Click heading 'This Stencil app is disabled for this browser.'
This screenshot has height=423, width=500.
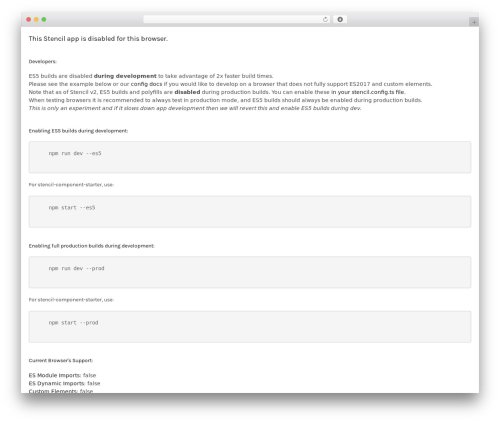[98, 39]
